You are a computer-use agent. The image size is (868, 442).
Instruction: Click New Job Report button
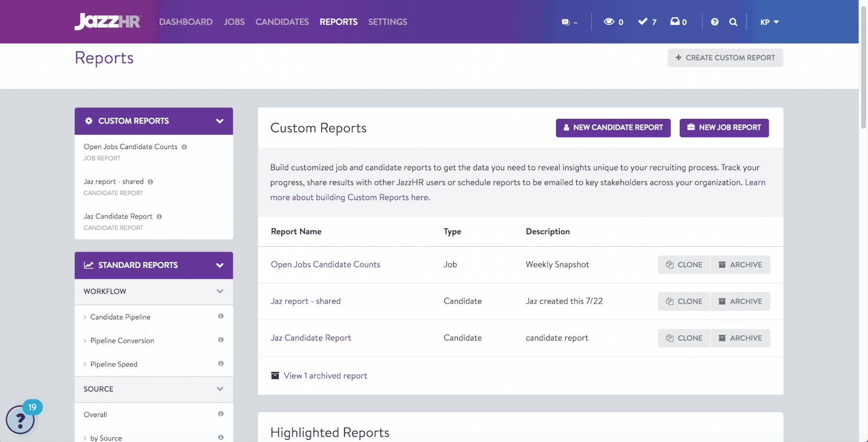coord(724,127)
